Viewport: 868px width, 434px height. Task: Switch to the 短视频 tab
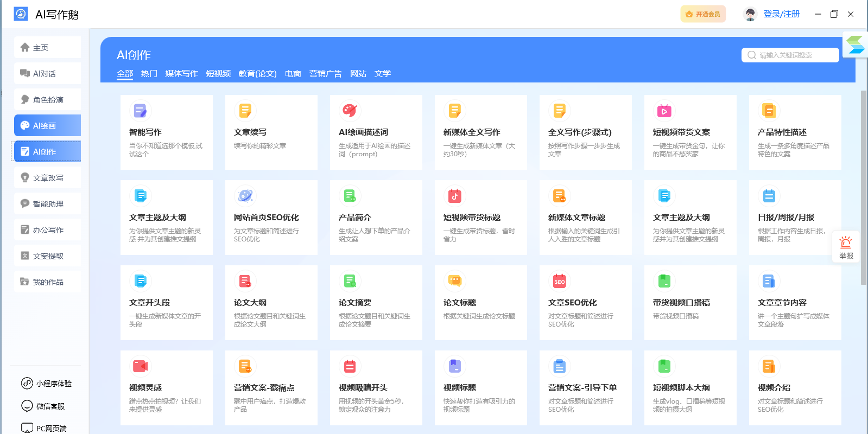(219, 74)
